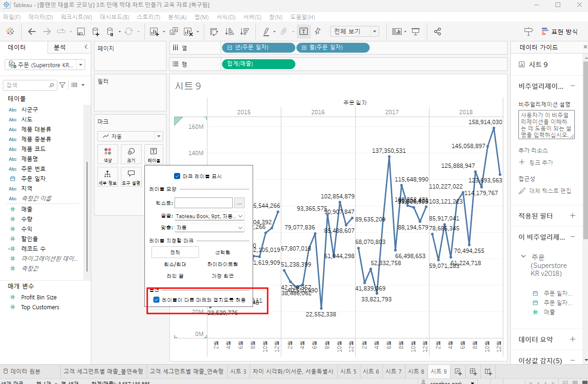Select 가장 최근 label option
This screenshot has width=588, height=384.
point(222,276)
